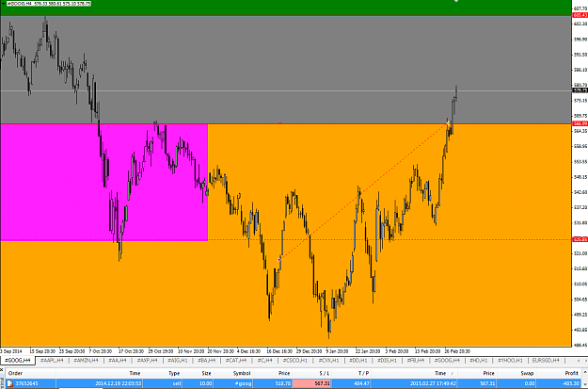Select order number 37652645 cell

26,383
